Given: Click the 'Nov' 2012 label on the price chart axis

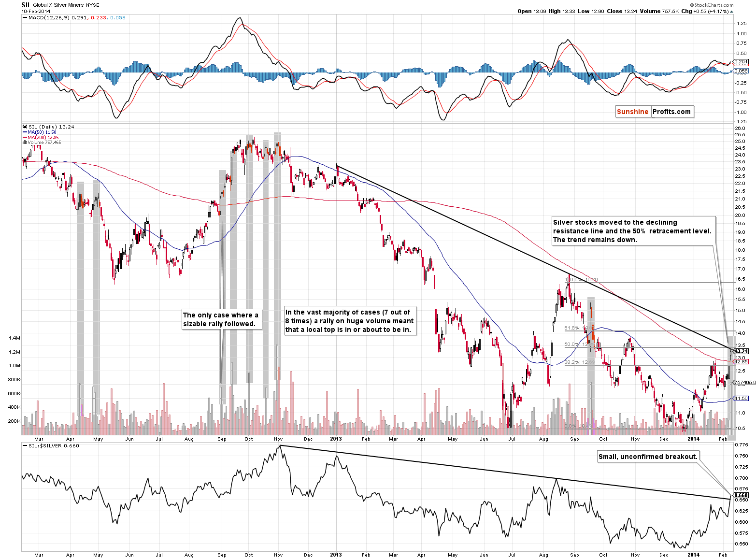Looking at the screenshot, I should pyautogui.click(x=278, y=439).
